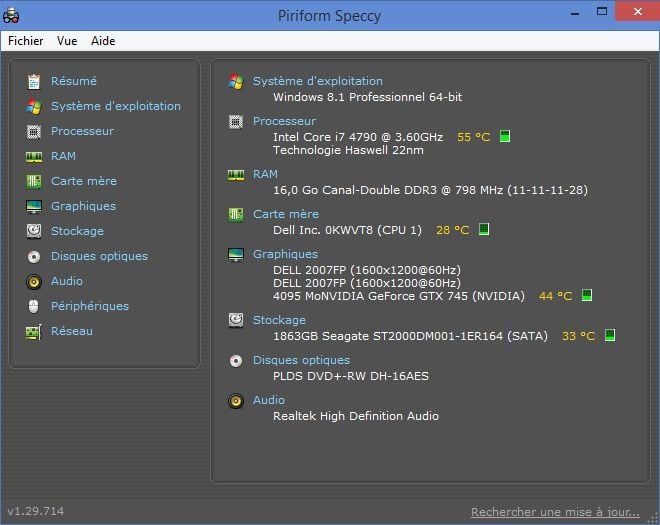This screenshot has height=525, width=660.
Task: Click the green temperature indicator after 44 °C
Action: (x=587, y=295)
